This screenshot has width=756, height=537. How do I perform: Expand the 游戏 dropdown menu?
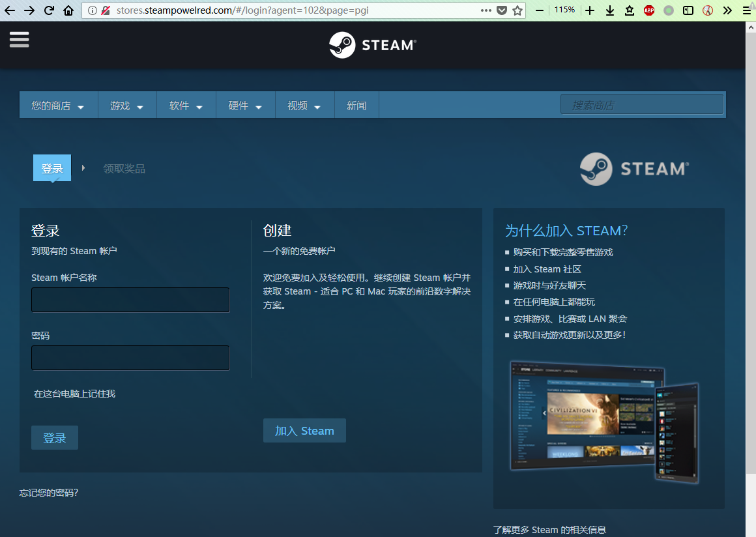pos(127,106)
